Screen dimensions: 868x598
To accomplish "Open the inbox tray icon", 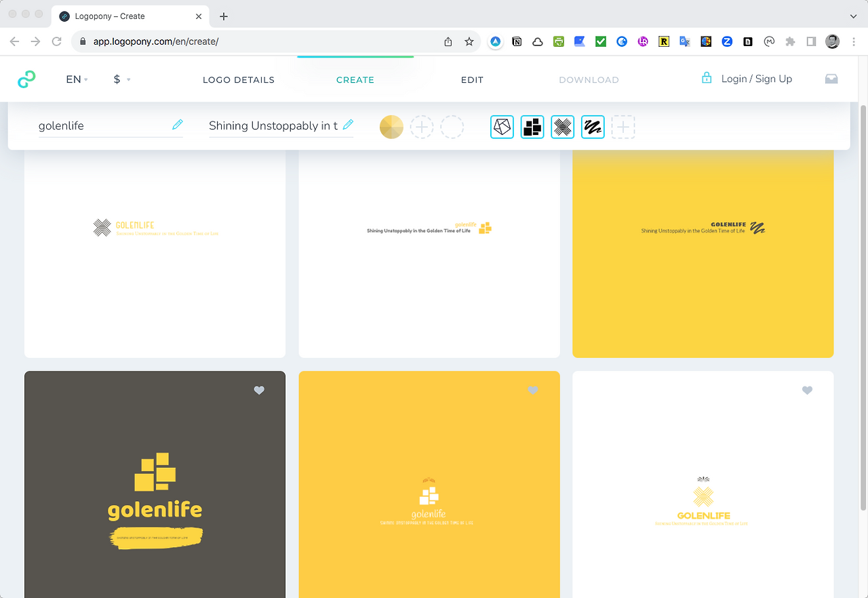I will [831, 79].
